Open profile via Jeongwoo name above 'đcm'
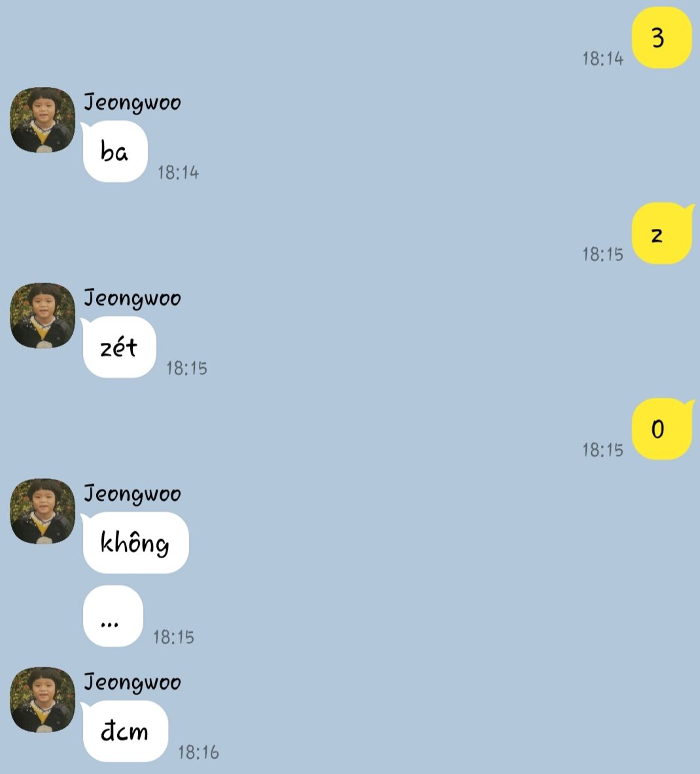 click(132, 682)
